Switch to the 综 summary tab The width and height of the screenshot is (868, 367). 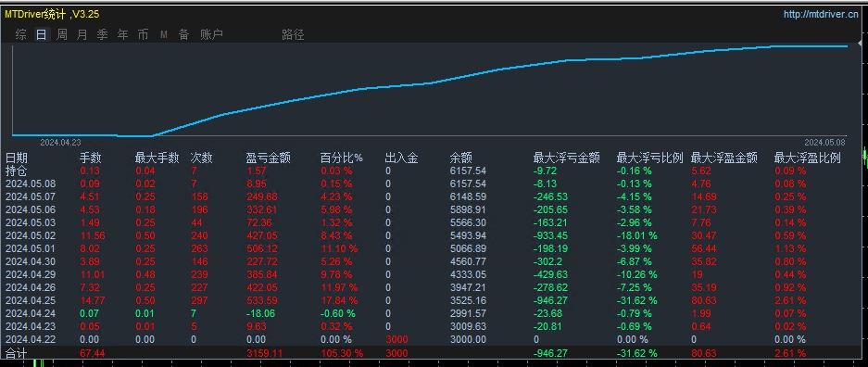point(21,35)
